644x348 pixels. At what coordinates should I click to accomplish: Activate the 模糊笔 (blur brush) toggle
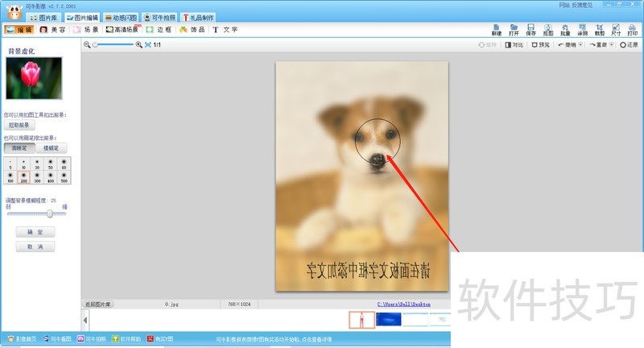51,148
